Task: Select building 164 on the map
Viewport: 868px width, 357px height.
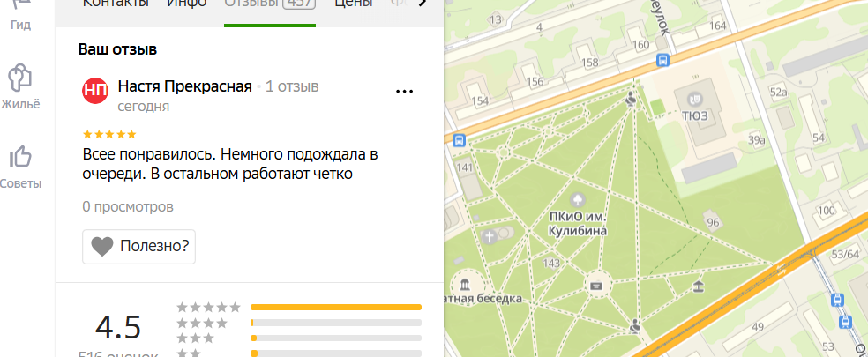Action: [x=717, y=26]
